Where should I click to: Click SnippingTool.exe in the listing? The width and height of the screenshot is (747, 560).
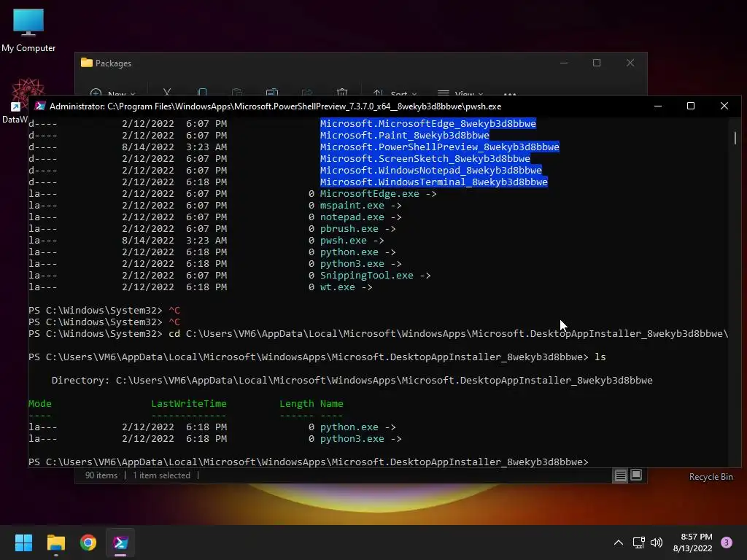pos(366,275)
